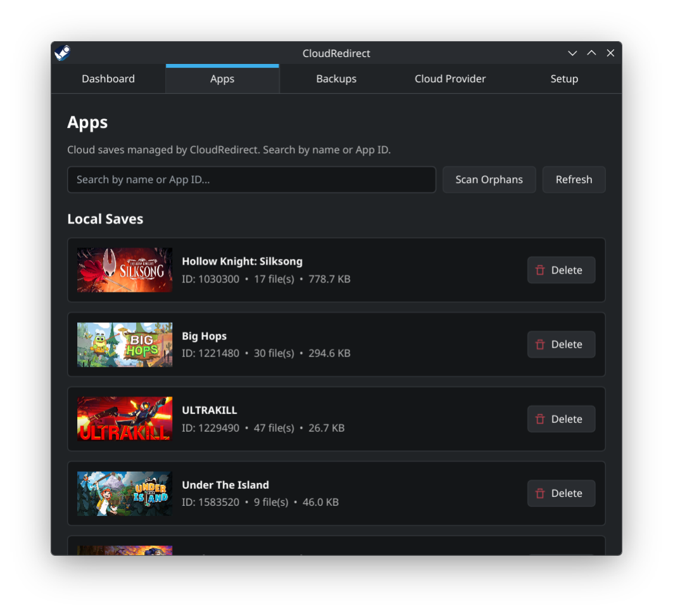Viewport: 673px width, 616px height.
Task: Switch to the Dashboard tab
Action: 108,79
